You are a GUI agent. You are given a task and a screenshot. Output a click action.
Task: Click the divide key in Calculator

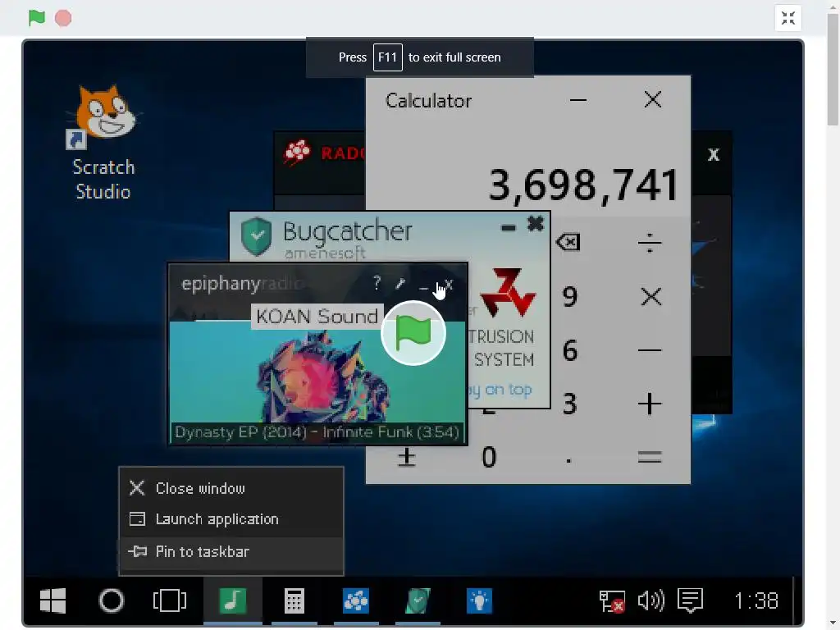coord(650,243)
